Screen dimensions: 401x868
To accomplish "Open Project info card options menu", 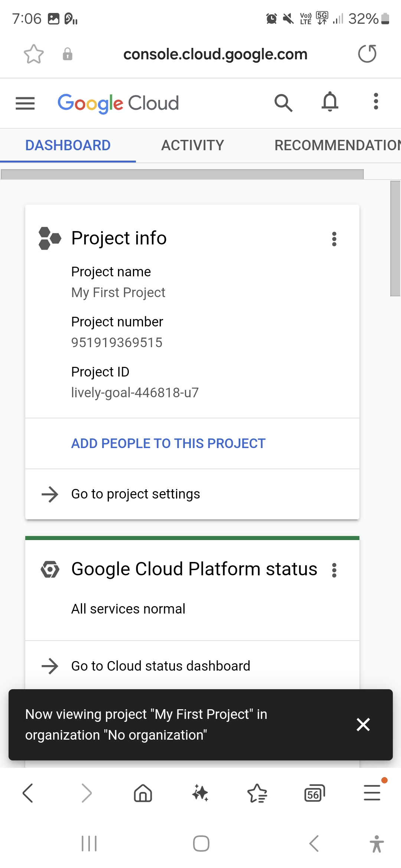I will 334,239.
